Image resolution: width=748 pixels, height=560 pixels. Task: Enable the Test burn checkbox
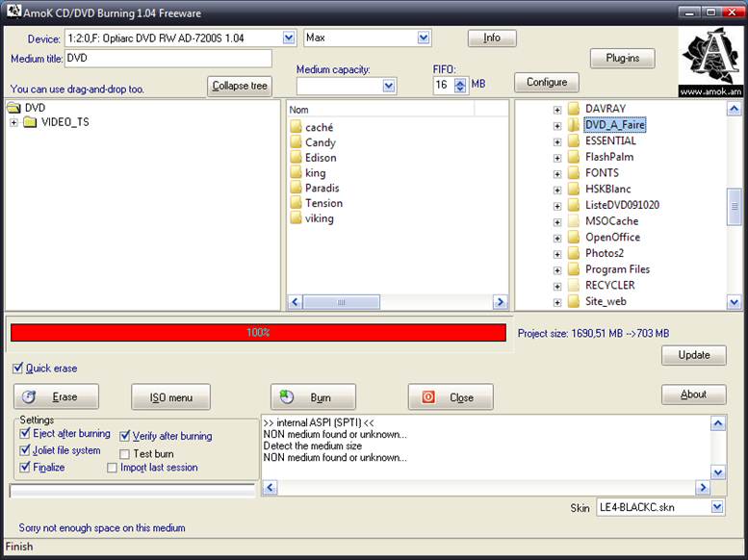pyautogui.click(x=124, y=453)
